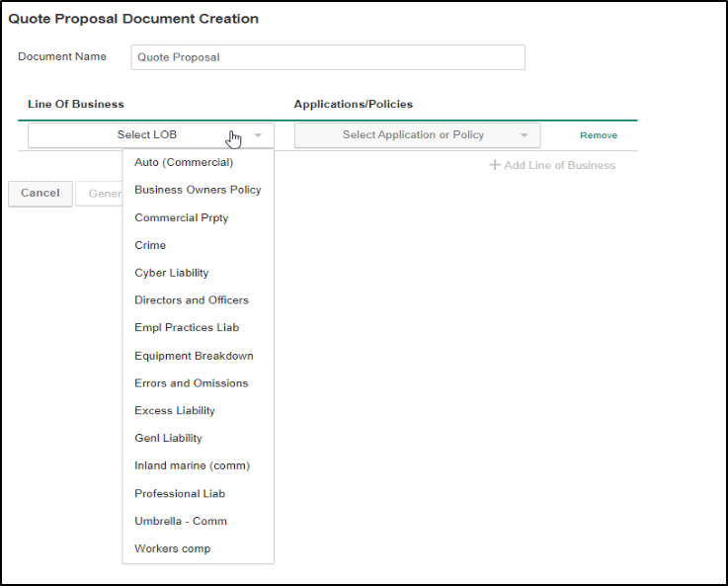Click the partially hidden Generate button
Screen dimensions: 728x586
point(99,194)
